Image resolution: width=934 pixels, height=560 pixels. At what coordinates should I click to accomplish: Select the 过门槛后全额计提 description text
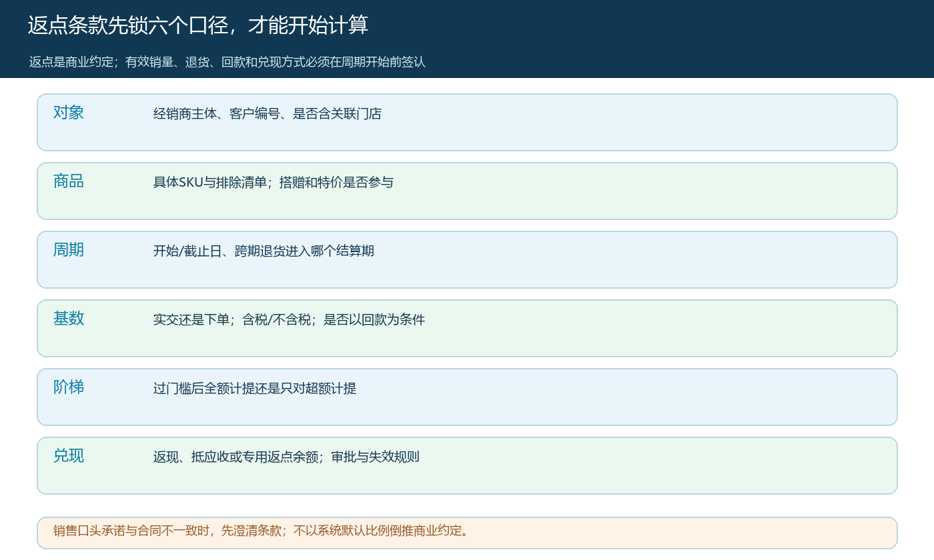click(x=255, y=389)
